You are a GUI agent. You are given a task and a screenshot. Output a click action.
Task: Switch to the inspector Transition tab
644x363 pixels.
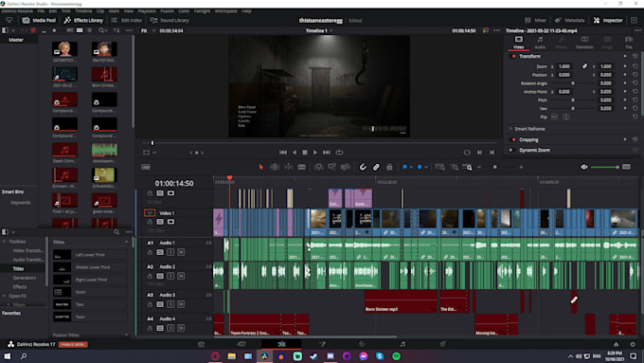584,43
